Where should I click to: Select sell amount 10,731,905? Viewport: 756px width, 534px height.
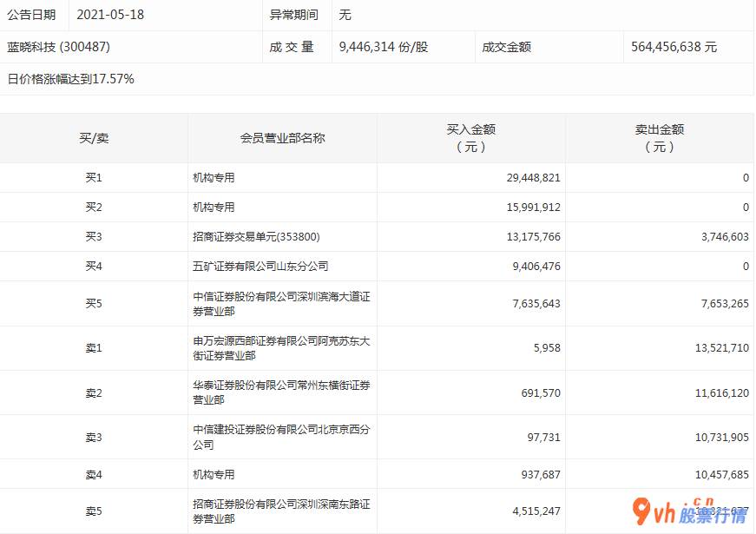pyautogui.click(x=722, y=438)
